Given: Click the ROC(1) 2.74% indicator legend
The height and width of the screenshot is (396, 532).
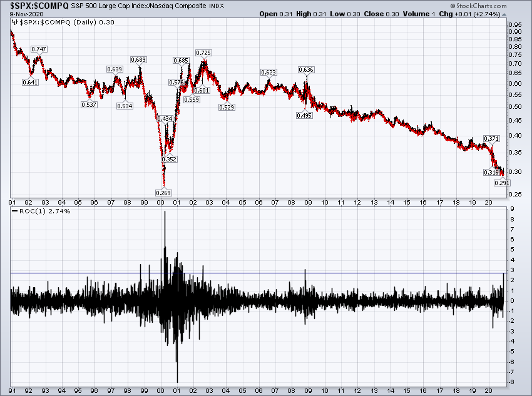Looking at the screenshot, I should 45,211.
